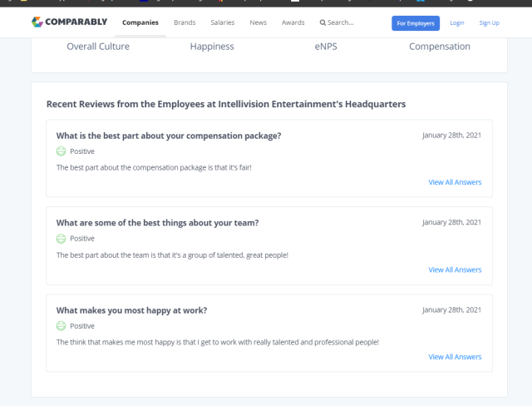Click the Sign Up link
The width and height of the screenshot is (532, 406).
pyautogui.click(x=490, y=22)
